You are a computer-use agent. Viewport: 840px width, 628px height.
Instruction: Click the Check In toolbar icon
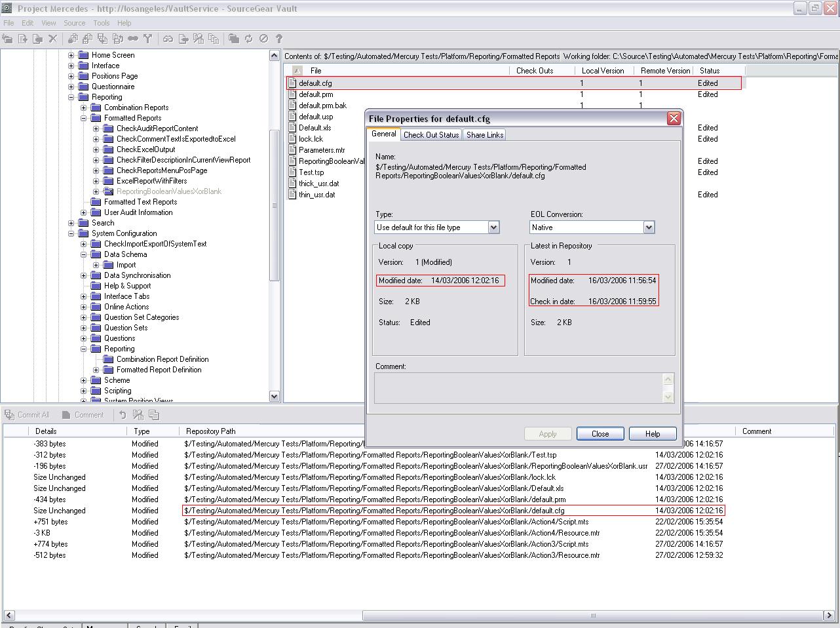103,39
